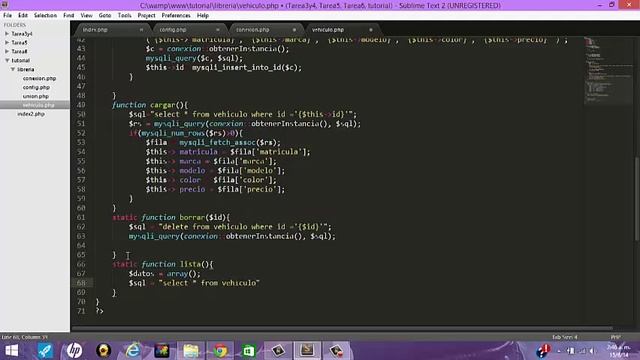This screenshot has height=360, width=640.
Task: Click the system clock in tray
Action: tap(619, 351)
